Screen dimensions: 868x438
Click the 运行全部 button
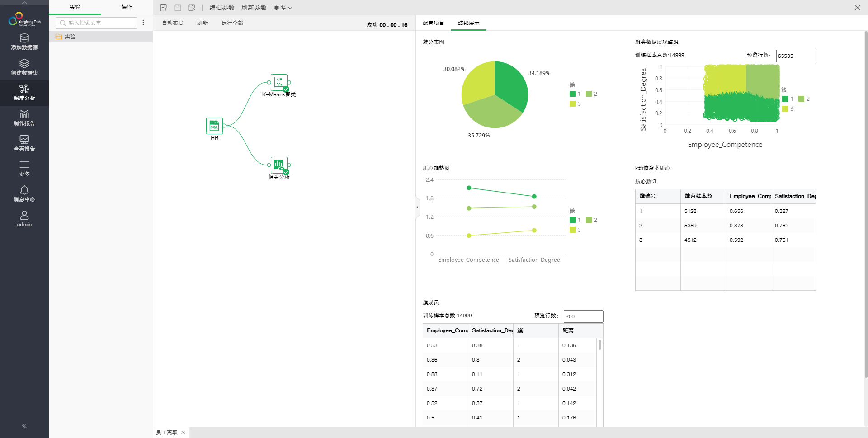point(232,23)
